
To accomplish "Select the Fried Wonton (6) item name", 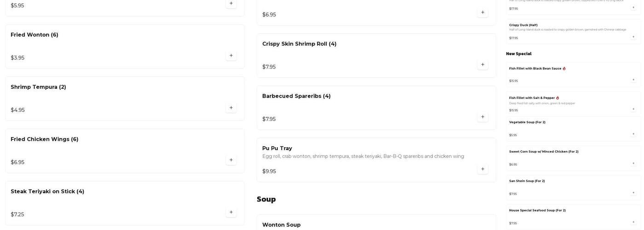I will click(34, 35).
